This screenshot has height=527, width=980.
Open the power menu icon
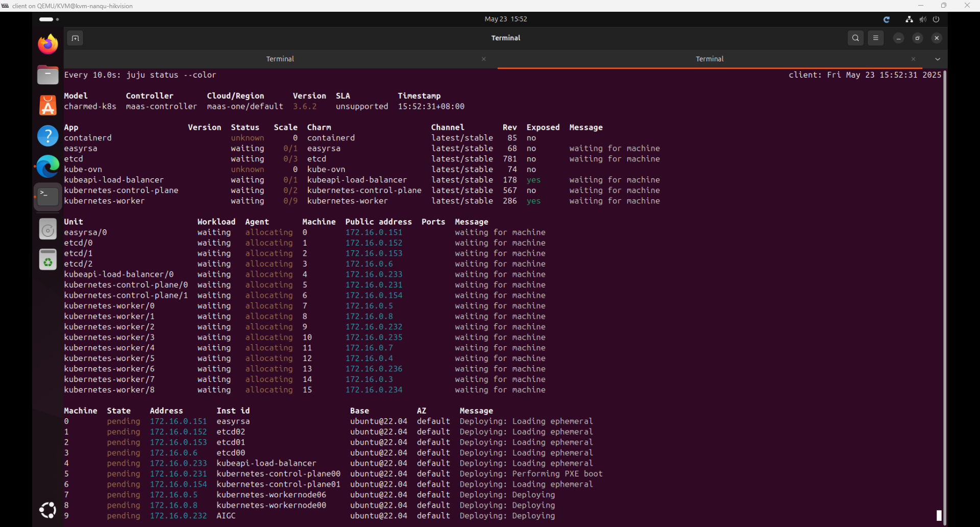point(936,19)
